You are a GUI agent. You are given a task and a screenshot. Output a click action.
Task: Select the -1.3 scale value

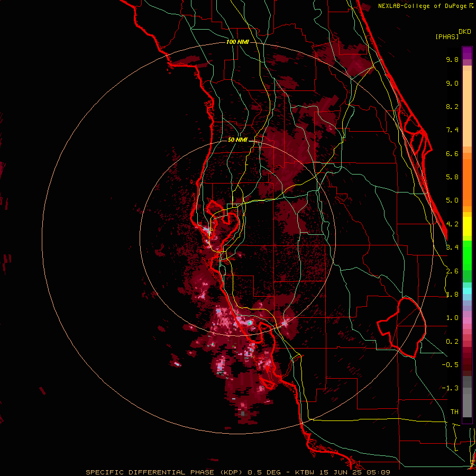450,388
